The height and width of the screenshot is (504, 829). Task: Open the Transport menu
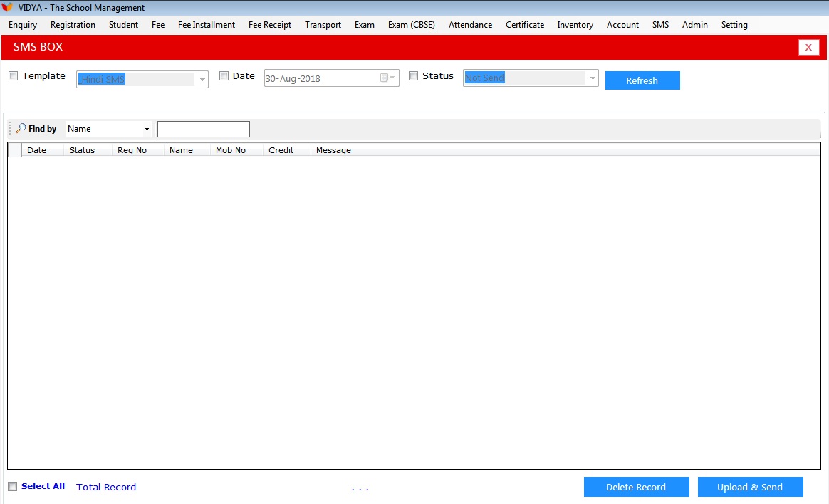(323, 25)
